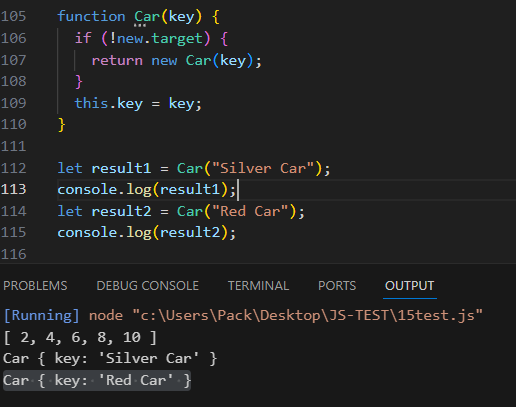Click the 'return' keyword on line 107

[117, 61]
